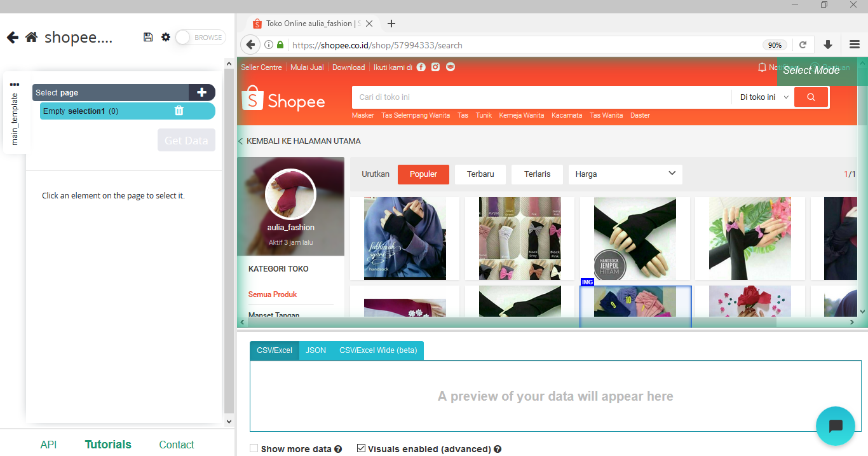Screen dimensions: 868x456
Task: Switch to the CSV/Excel preview tab
Action: click(x=275, y=350)
